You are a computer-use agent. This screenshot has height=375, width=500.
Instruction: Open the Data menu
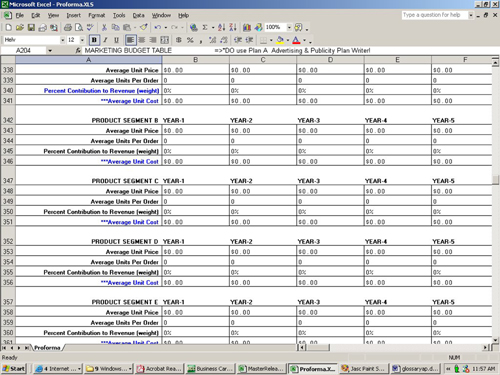[138, 15]
